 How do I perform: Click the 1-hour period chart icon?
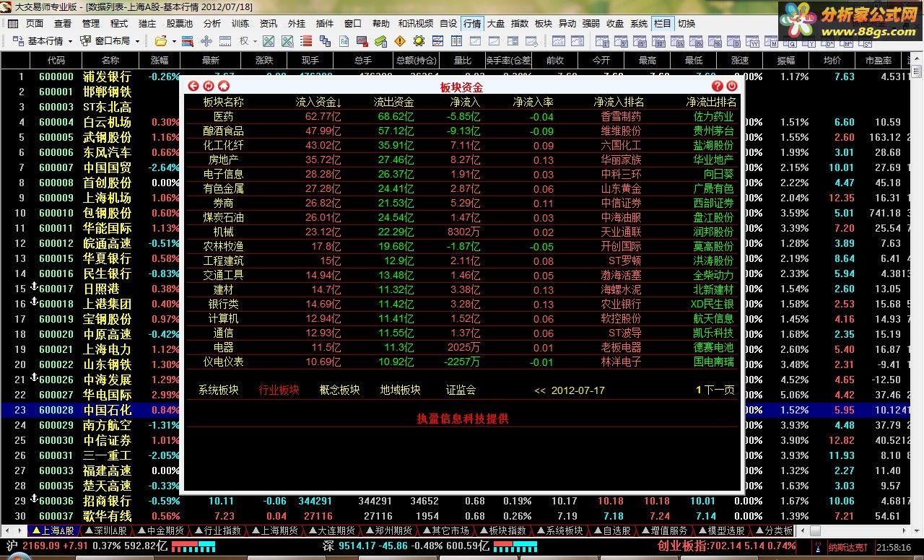click(677, 41)
